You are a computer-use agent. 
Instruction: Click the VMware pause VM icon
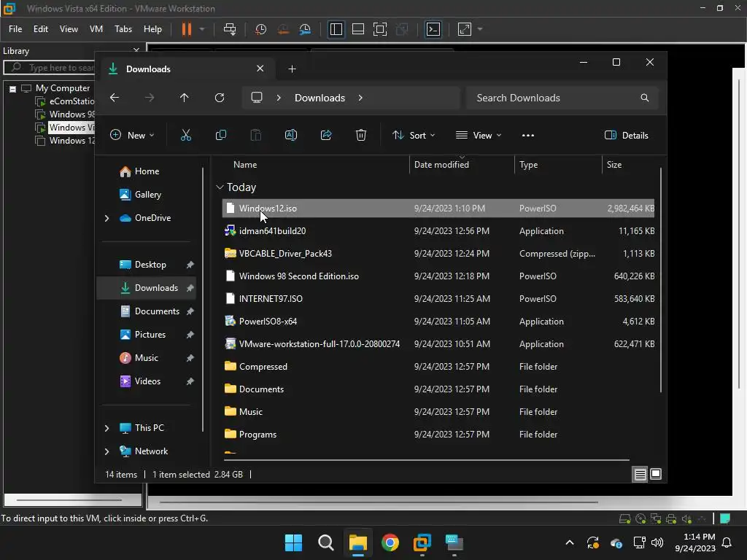(x=186, y=29)
